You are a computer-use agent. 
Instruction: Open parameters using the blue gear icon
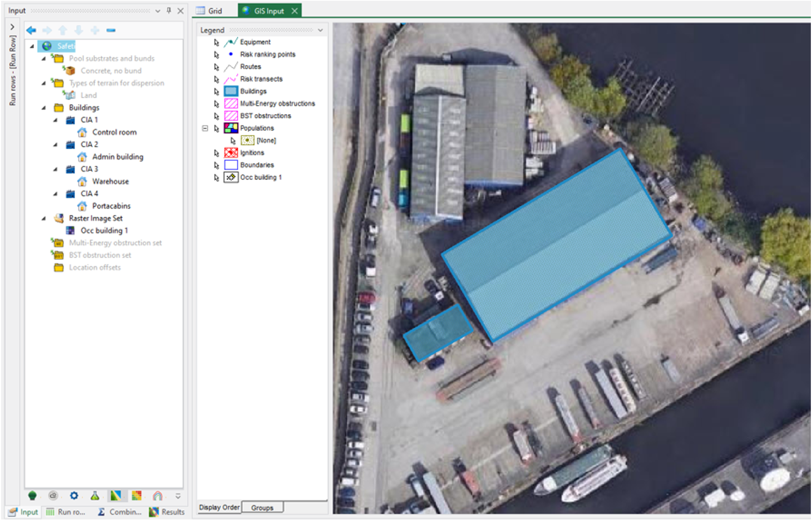(x=74, y=496)
